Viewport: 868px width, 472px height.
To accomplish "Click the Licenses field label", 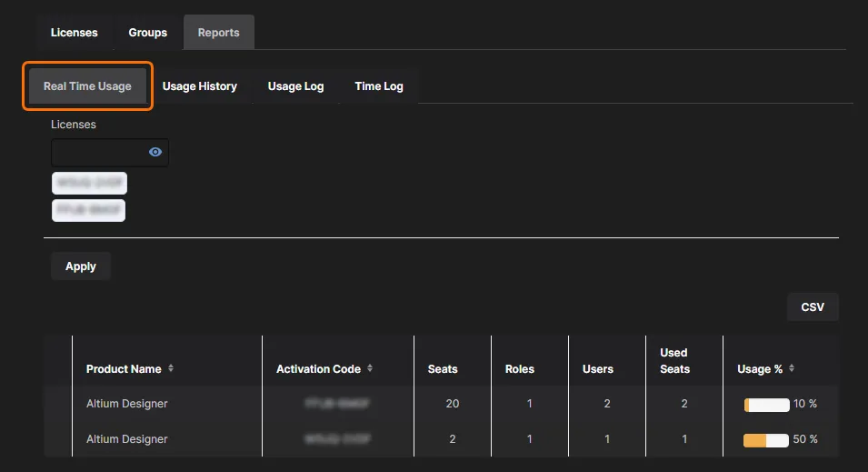I will [x=74, y=125].
